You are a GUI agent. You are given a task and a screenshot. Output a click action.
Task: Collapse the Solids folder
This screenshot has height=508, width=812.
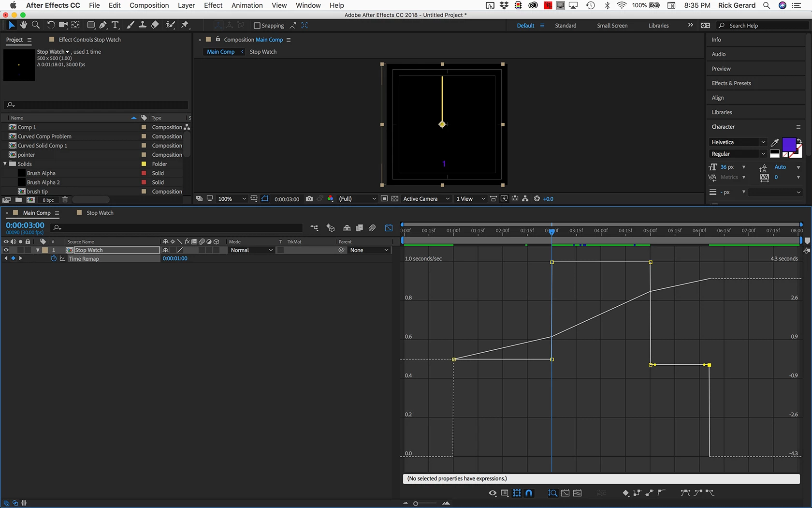click(x=5, y=164)
